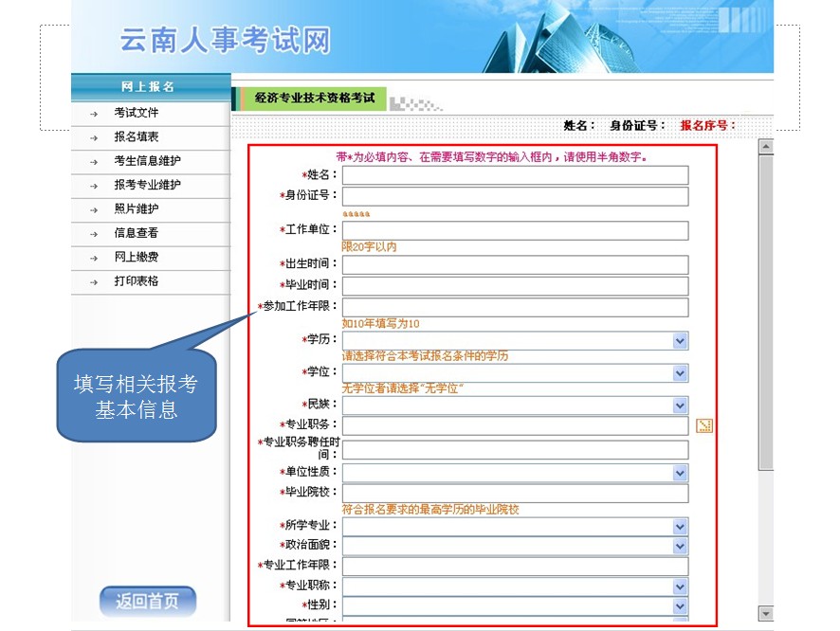
Task: Click the arrow icon beside 网上缴费
Action: (92, 256)
